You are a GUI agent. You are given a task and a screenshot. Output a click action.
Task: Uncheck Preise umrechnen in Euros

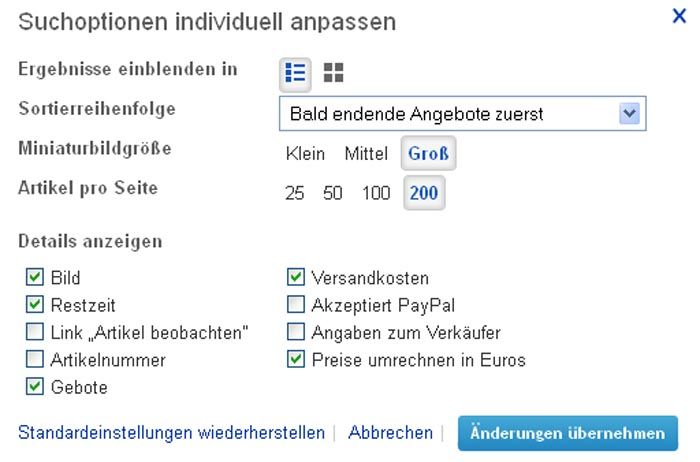click(x=296, y=359)
